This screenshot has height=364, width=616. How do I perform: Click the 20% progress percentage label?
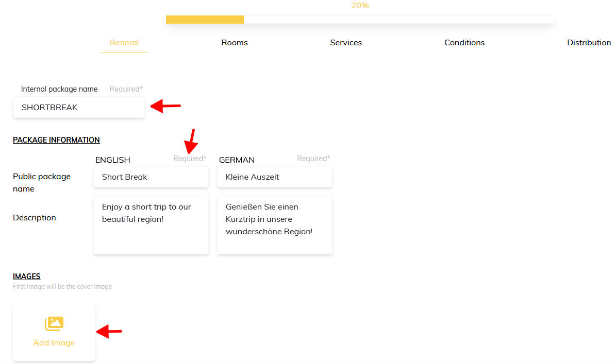pos(360,6)
